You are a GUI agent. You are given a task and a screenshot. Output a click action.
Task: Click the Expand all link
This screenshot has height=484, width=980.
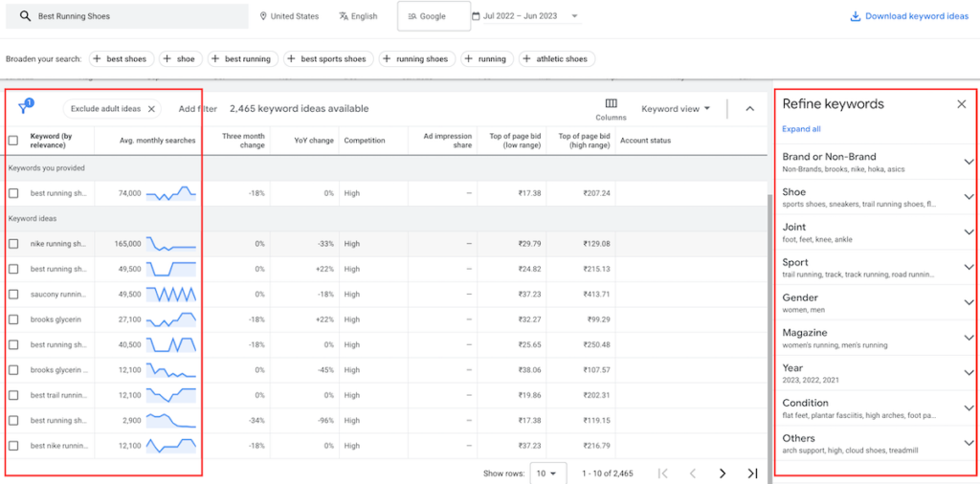(x=801, y=129)
